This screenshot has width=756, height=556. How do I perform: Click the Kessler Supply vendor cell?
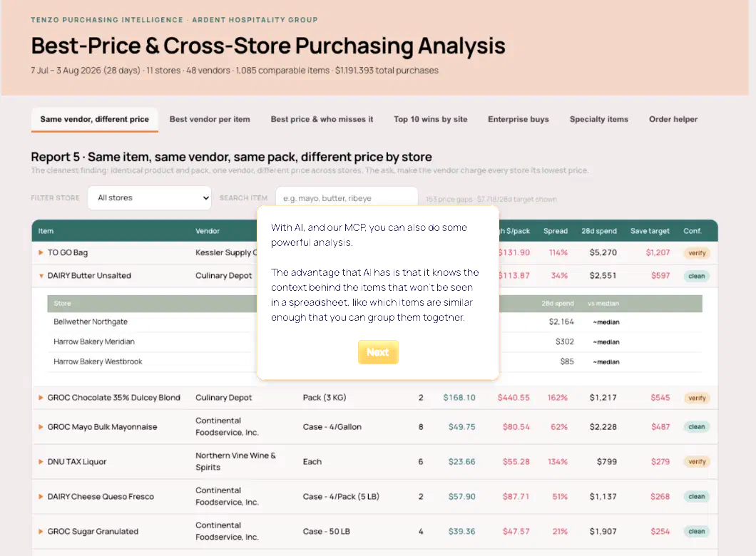click(x=226, y=252)
